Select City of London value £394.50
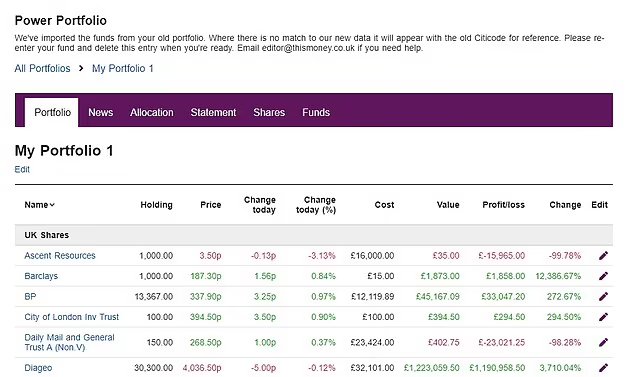The width and height of the screenshot is (634, 377). tap(444, 317)
